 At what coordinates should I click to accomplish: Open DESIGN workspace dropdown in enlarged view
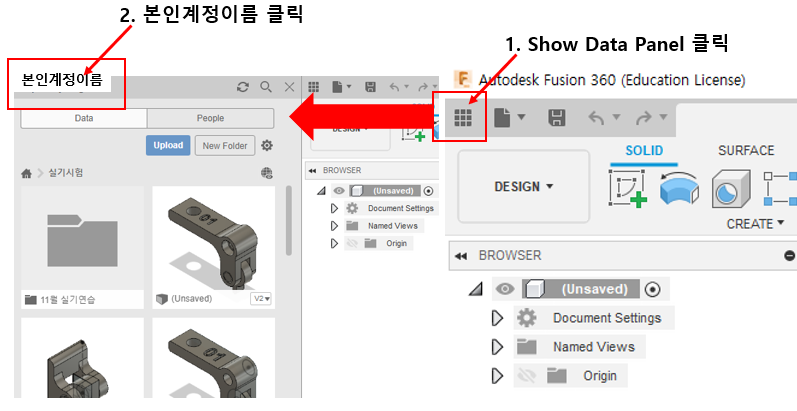524,187
